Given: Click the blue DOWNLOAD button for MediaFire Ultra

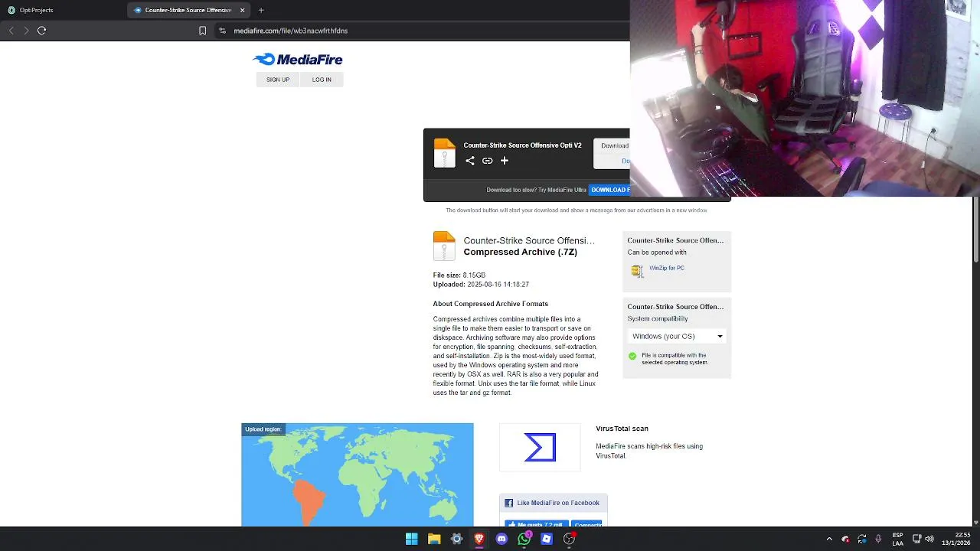Looking at the screenshot, I should (x=609, y=190).
